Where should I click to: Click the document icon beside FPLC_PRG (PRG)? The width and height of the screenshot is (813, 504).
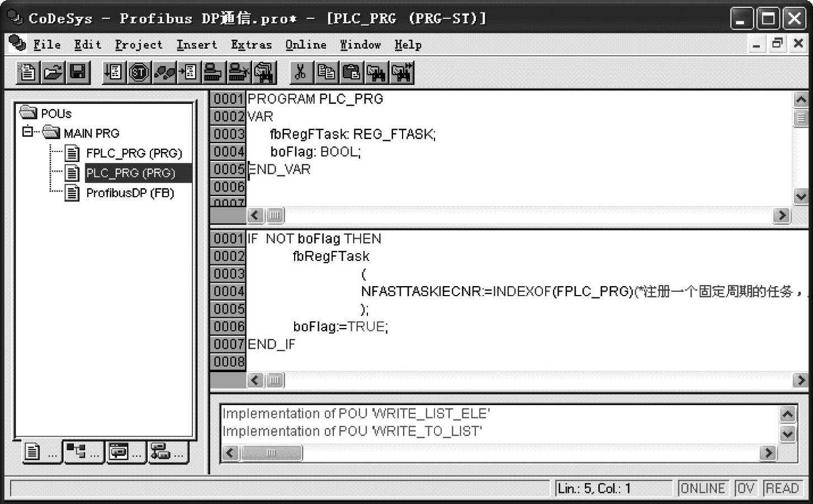coord(72,153)
